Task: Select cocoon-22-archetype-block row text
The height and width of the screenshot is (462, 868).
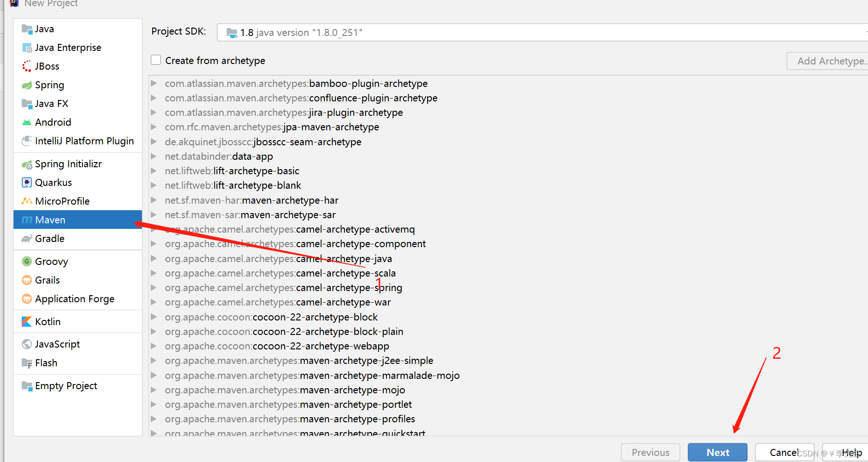Action: [x=271, y=317]
